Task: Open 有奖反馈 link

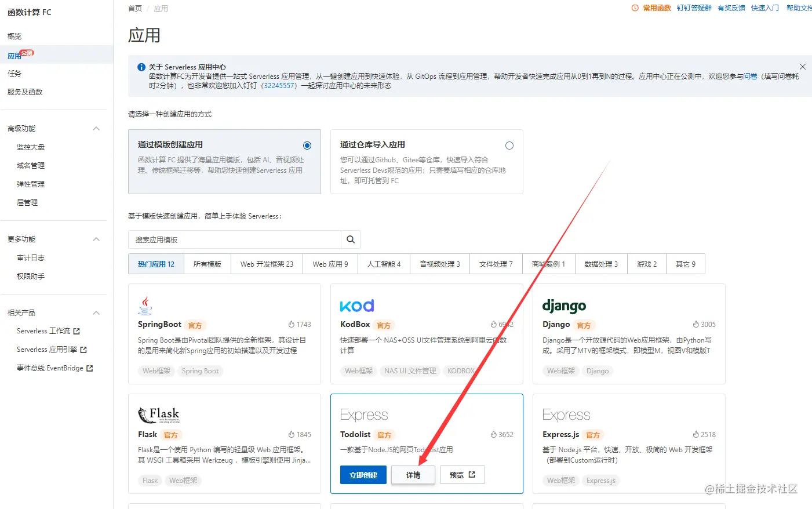Action: pyautogui.click(x=731, y=8)
